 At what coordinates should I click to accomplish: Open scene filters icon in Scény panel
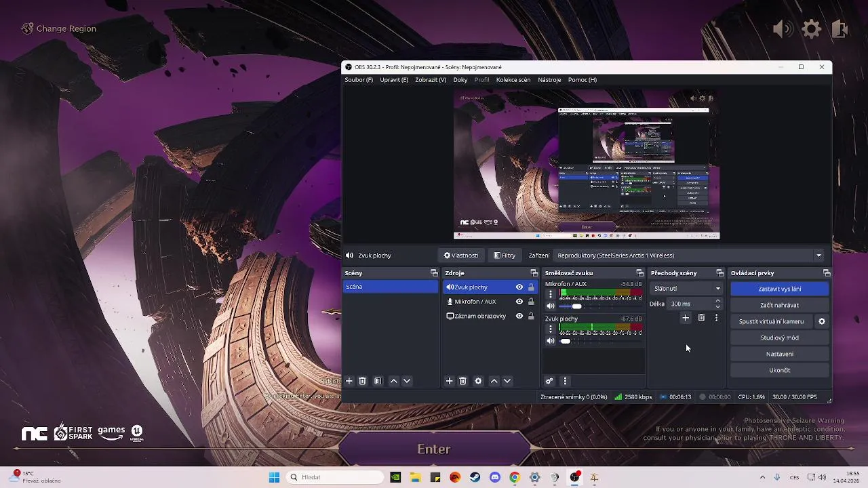tap(378, 381)
